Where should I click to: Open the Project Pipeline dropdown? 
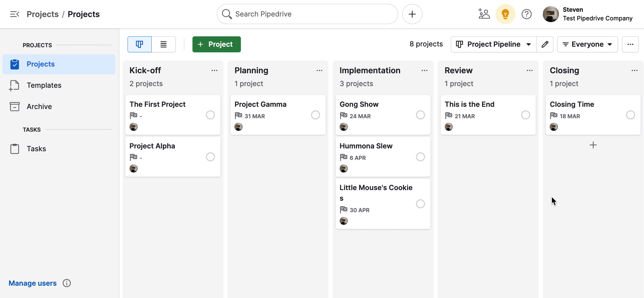point(493,44)
